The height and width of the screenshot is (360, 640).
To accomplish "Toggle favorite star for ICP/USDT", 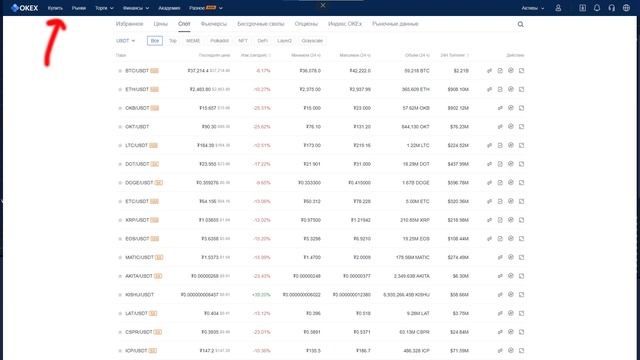I will click(120, 351).
